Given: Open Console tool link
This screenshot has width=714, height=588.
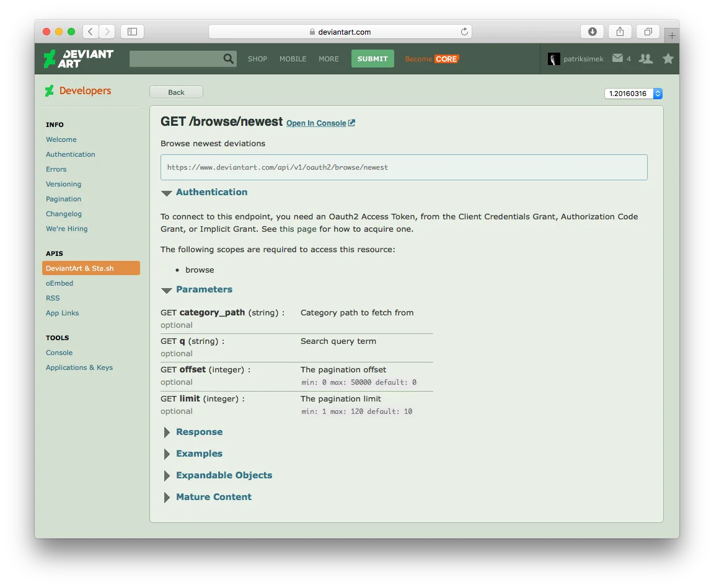Looking at the screenshot, I should pyautogui.click(x=59, y=353).
